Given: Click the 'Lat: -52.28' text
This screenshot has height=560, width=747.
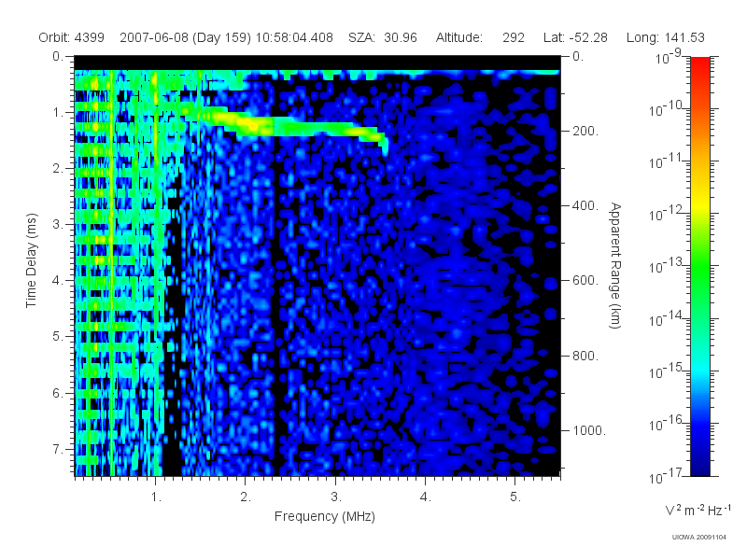Looking at the screenshot, I should point(575,37).
